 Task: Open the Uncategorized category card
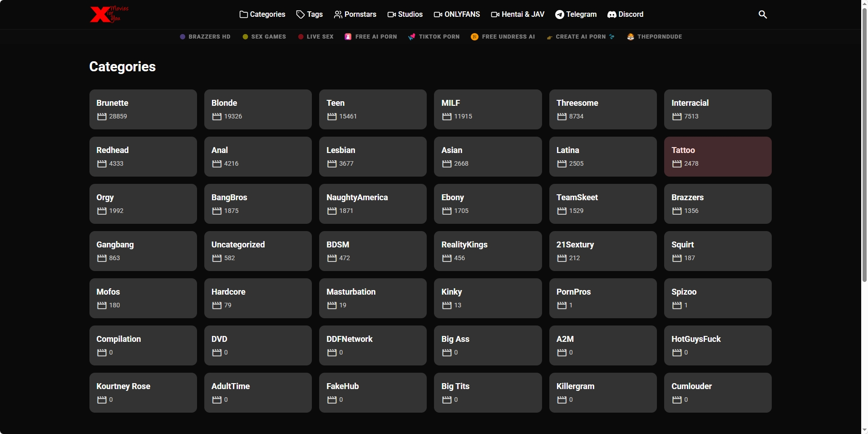click(258, 251)
